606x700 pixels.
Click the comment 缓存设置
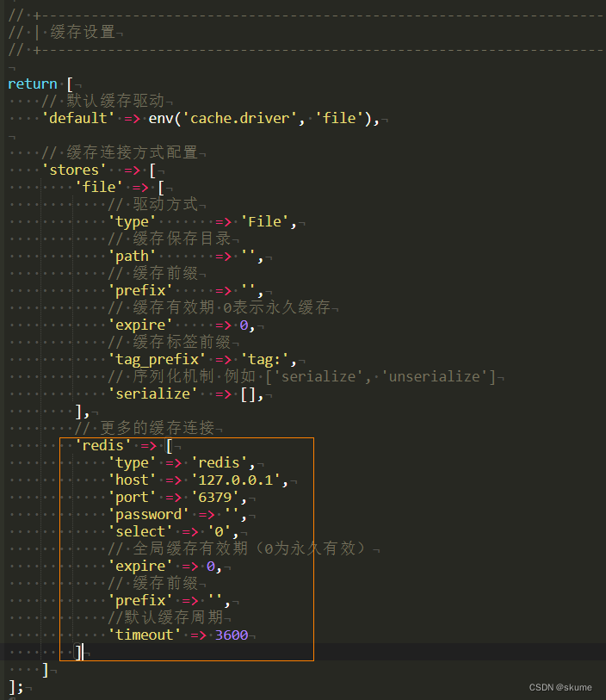pos(83,32)
